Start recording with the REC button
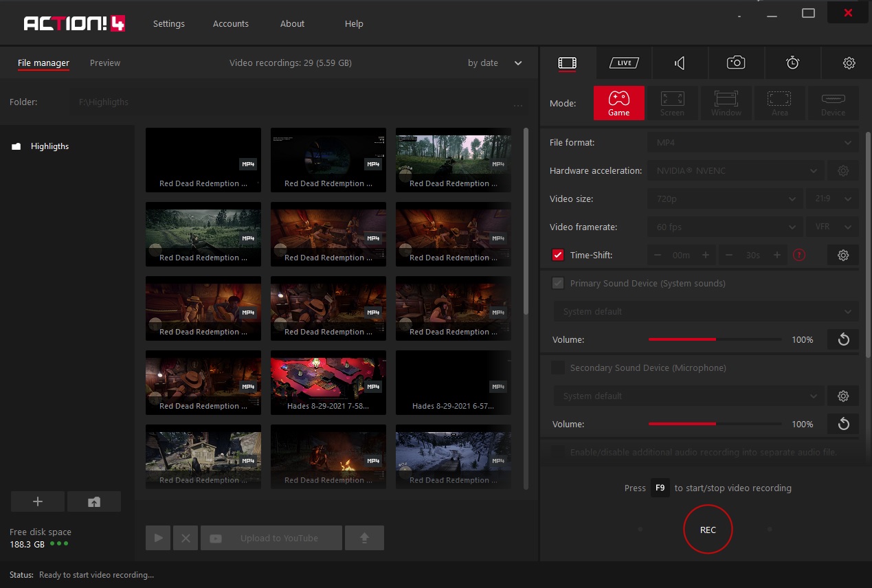The image size is (872, 588). coord(708,530)
